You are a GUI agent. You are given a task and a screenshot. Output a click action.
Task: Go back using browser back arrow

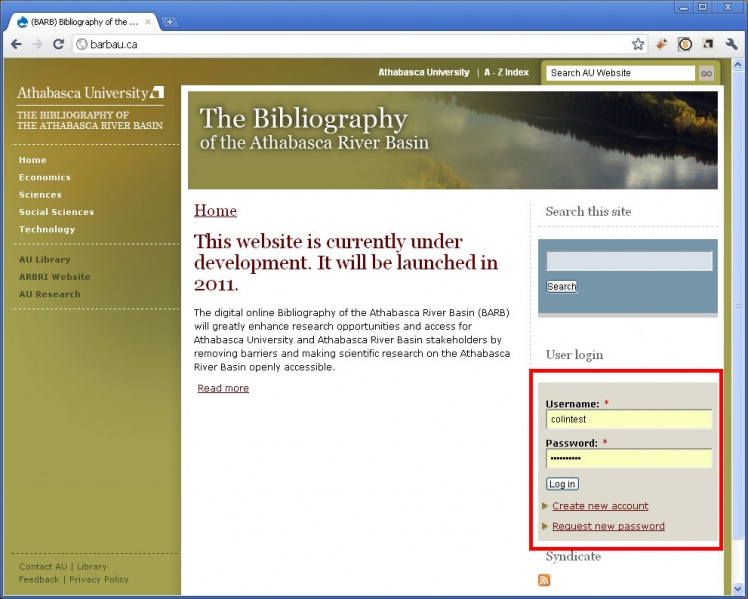(x=16, y=44)
